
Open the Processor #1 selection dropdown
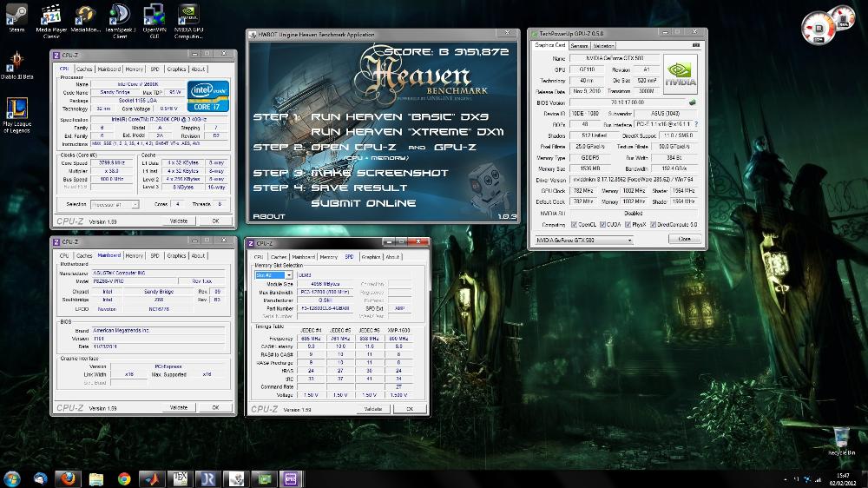[114, 204]
